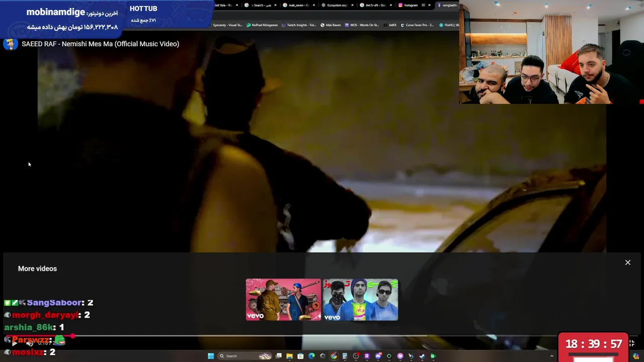Image resolution: width=644 pixels, height=362 pixels.
Task: Open the Mak Raven bookmark
Action: click(331, 25)
